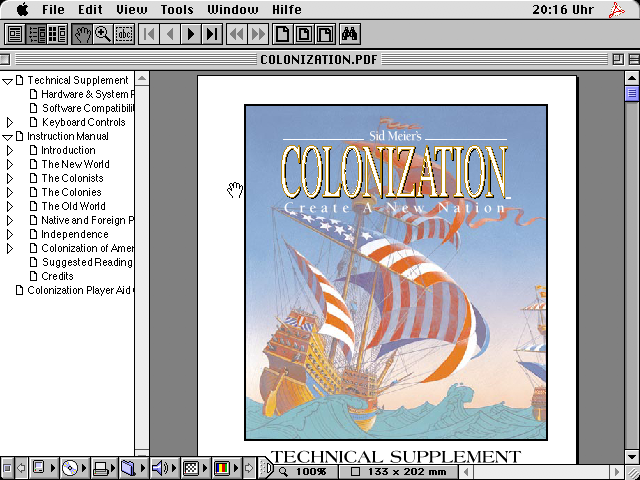Open the File menu
Viewport: 640px width, 480px height.
click(x=53, y=9)
